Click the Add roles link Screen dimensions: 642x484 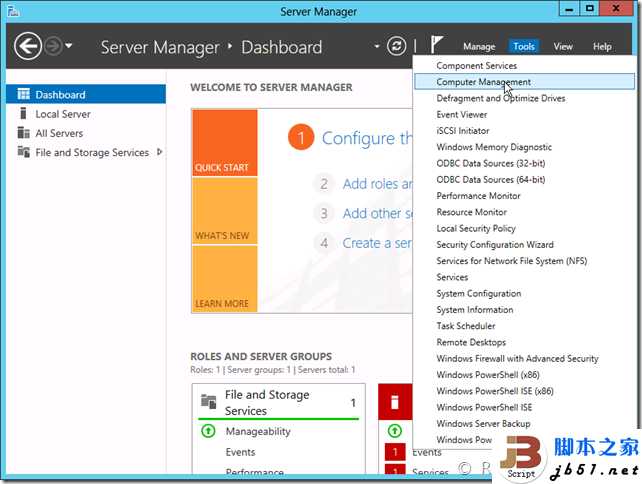377,184
